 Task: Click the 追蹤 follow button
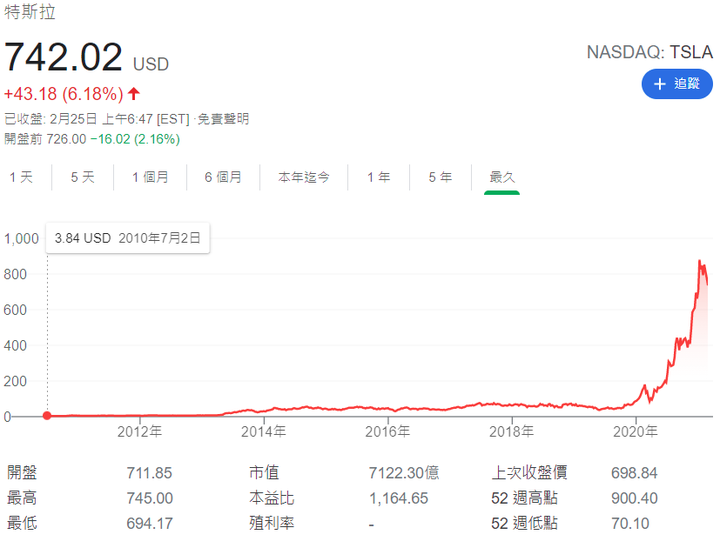677,84
